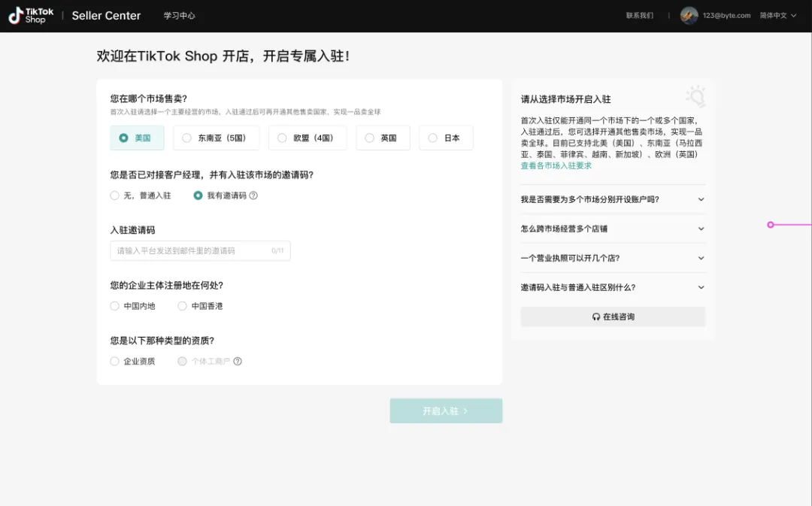
Task: Expand 我是否需要为多个市场分别开设账户吗 question
Action: pos(614,199)
